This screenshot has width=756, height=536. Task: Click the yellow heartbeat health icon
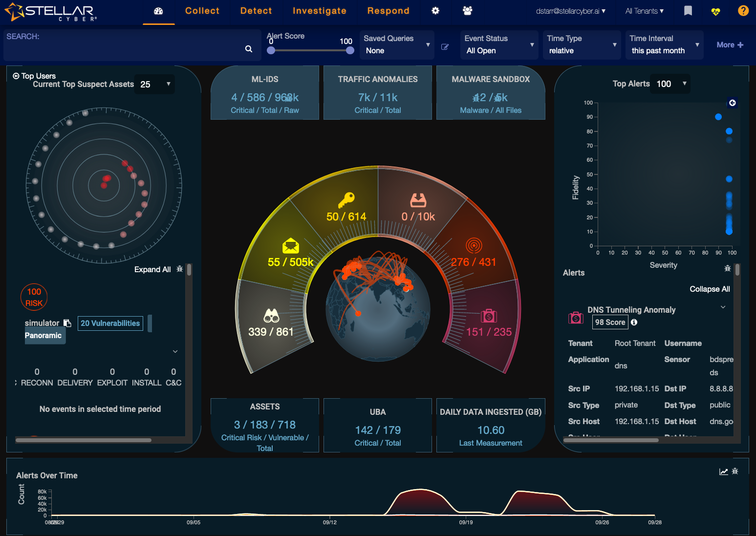(x=715, y=11)
